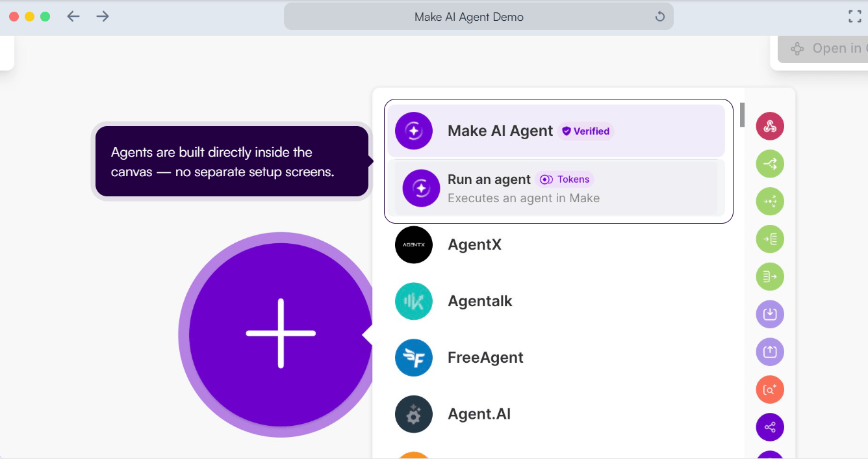Click the large purple plus module button

281,334
